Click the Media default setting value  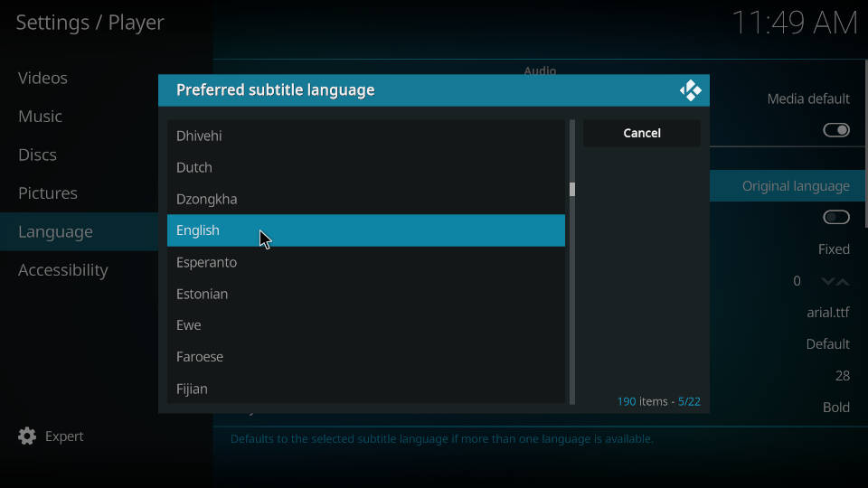pyautogui.click(x=808, y=99)
